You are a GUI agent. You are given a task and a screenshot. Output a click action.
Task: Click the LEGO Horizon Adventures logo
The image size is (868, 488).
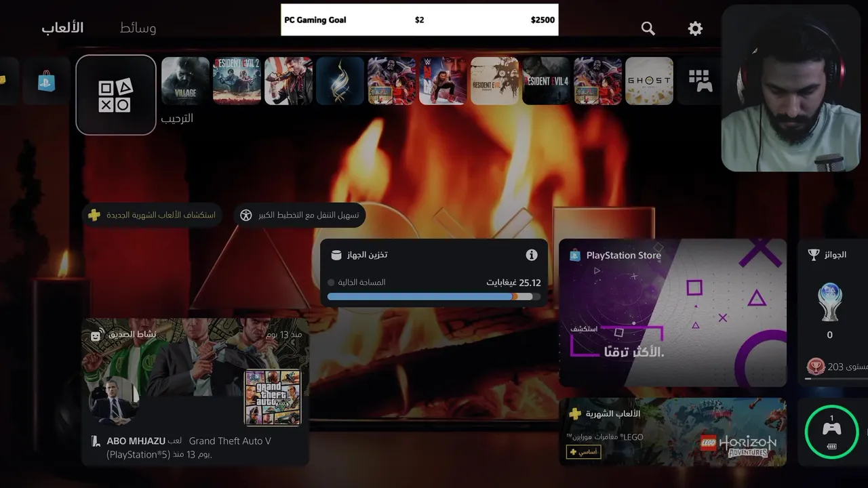[738, 445]
